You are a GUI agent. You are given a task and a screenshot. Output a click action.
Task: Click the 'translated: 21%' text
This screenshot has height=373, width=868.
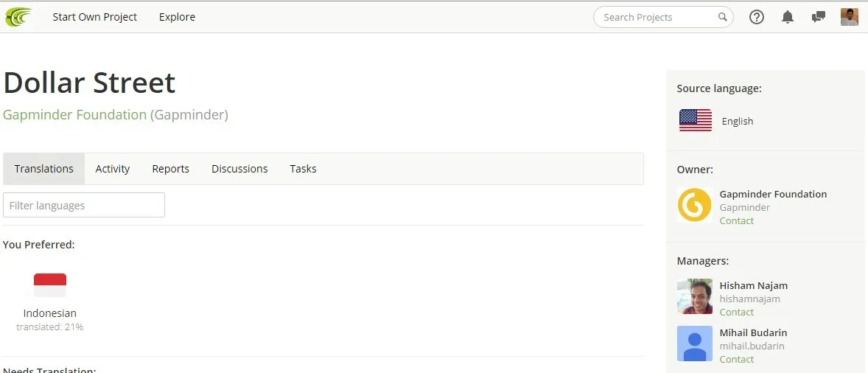pyautogui.click(x=50, y=327)
